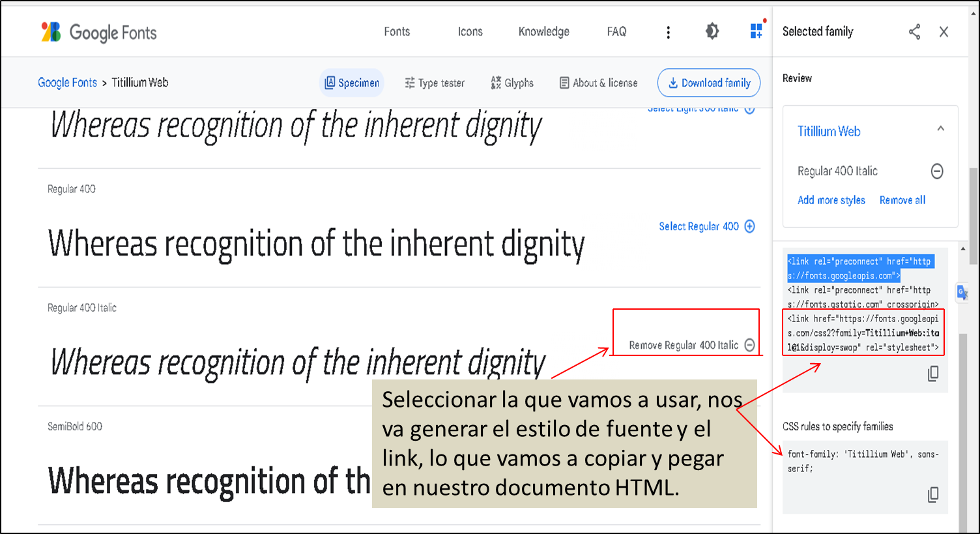Screen dimensions: 980x534
Task: Open the three-dot more options menu
Action: [x=668, y=32]
